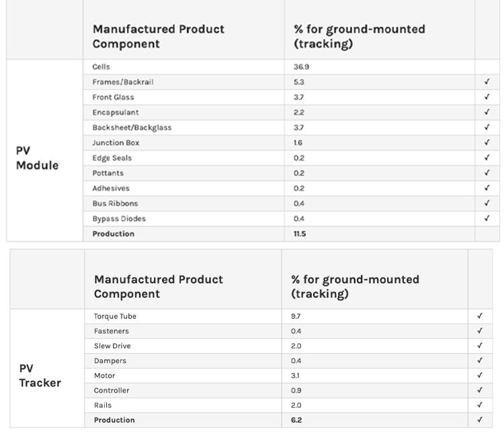
Task: Click the Rails value 2.0 cell
Action: point(375,405)
